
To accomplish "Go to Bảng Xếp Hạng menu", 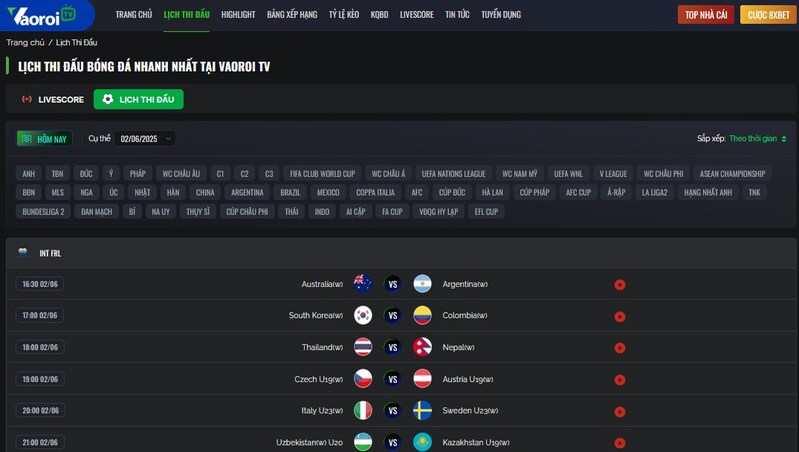I will [x=292, y=15].
